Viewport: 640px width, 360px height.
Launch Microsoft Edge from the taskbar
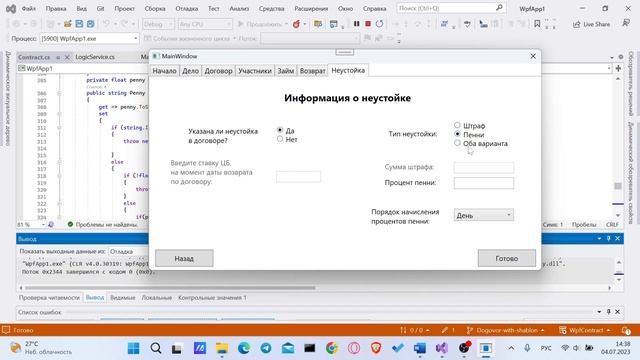(x=244, y=348)
